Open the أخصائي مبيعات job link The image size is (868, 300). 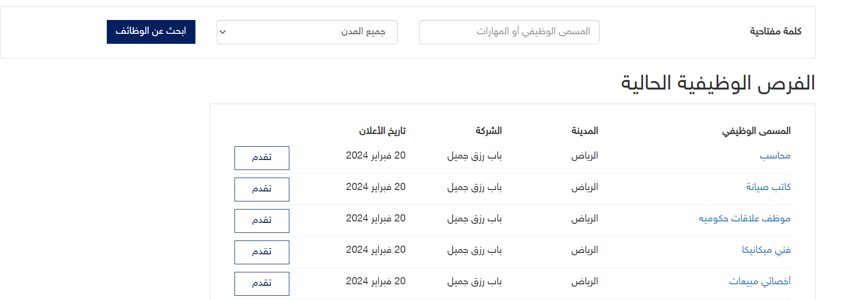(x=760, y=281)
